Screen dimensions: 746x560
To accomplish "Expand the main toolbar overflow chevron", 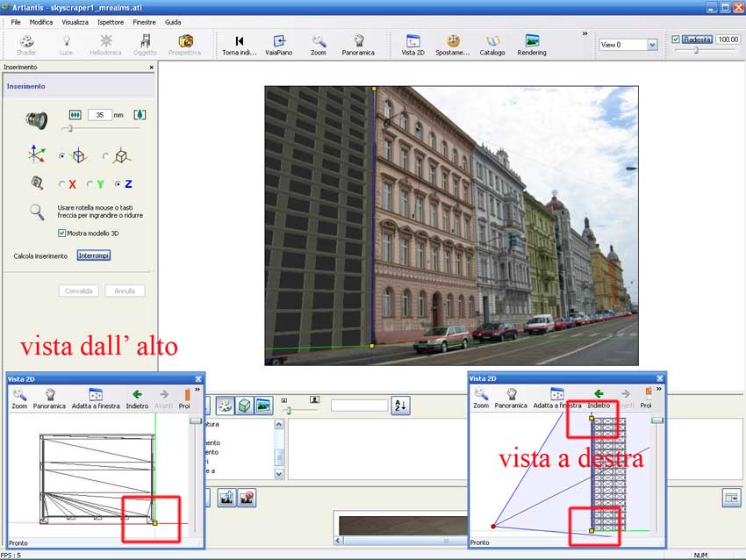I will [x=585, y=33].
